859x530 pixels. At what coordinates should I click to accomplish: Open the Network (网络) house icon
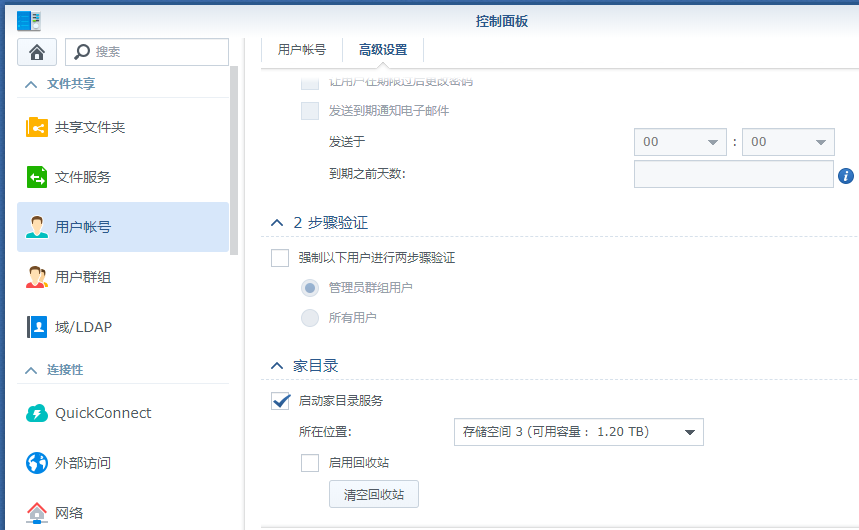coord(37,513)
